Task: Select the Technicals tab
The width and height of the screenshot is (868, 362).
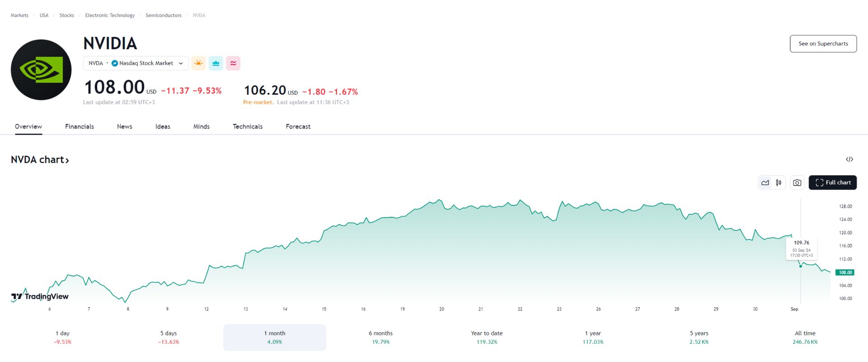Action: point(248,127)
